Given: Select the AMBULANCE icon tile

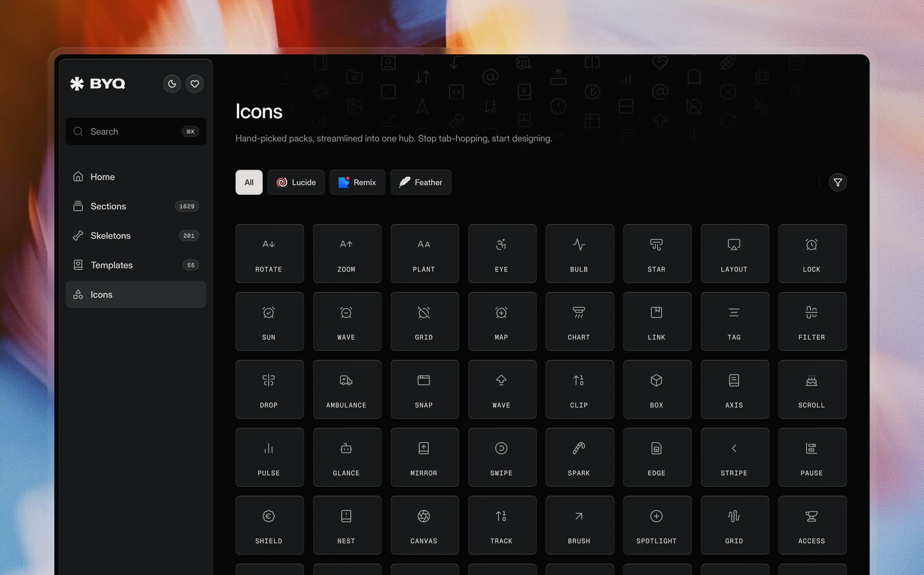Looking at the screenshot, I should pyautogui.click(x=346, y=389).
